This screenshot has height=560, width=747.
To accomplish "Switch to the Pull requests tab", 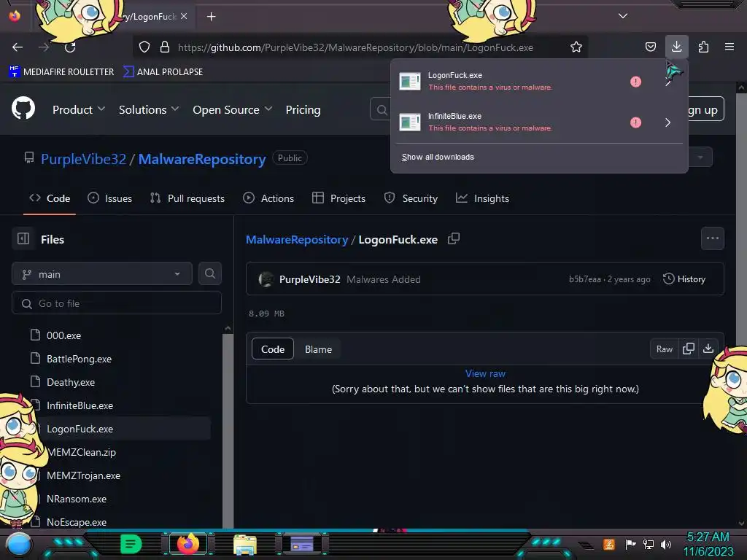I will 187,198.
